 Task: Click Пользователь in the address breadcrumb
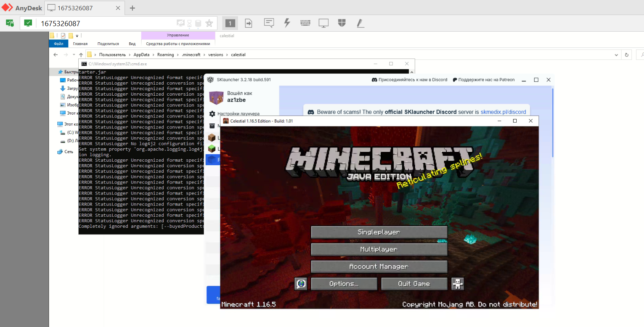[x=112, y=55]
